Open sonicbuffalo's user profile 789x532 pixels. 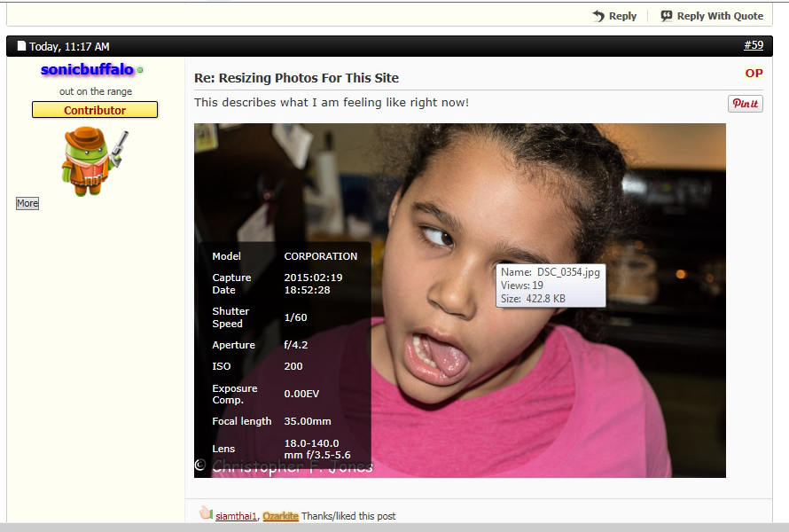click(87, 69)
